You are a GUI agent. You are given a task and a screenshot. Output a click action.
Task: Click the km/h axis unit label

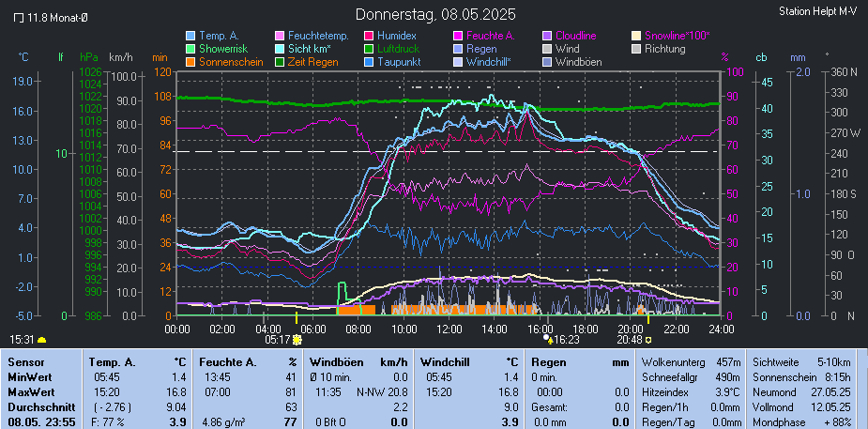tap(121, 56)
